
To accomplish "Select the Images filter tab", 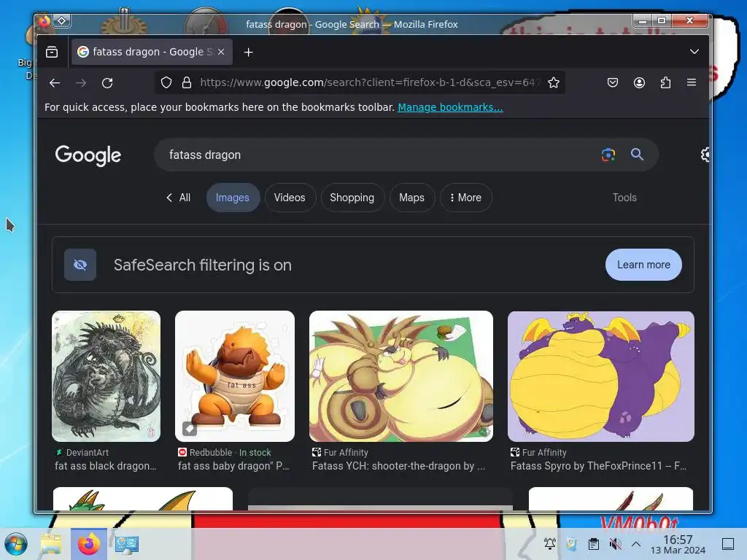I will point(233,198).
